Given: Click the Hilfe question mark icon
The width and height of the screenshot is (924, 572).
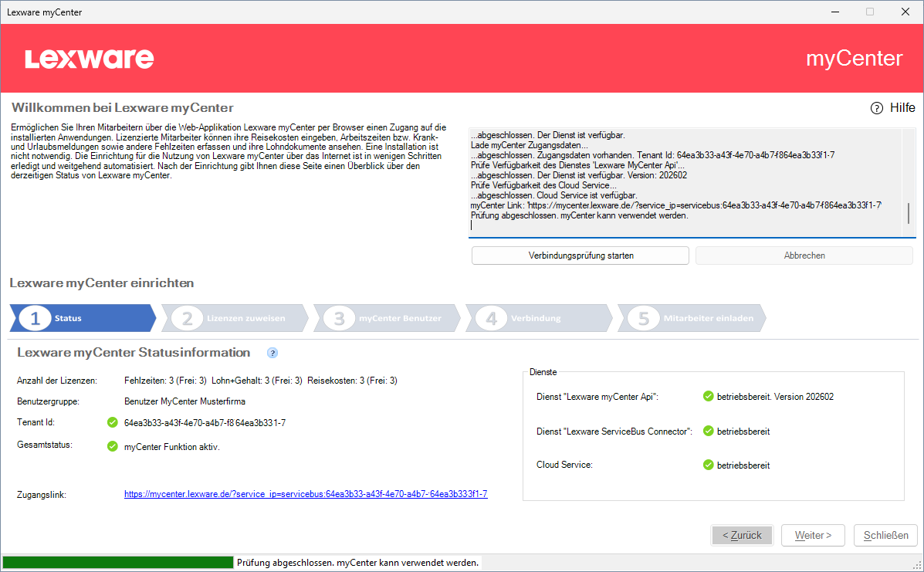Looking at the screenshot, I should coord(876,108).
